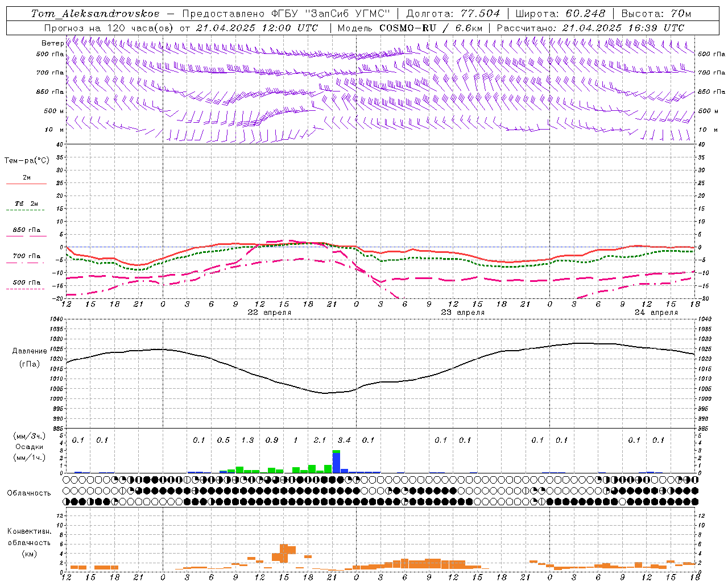Click the longitude value Долгота: 77.504
The image size is (728, 582).
[x=453, y=14]
